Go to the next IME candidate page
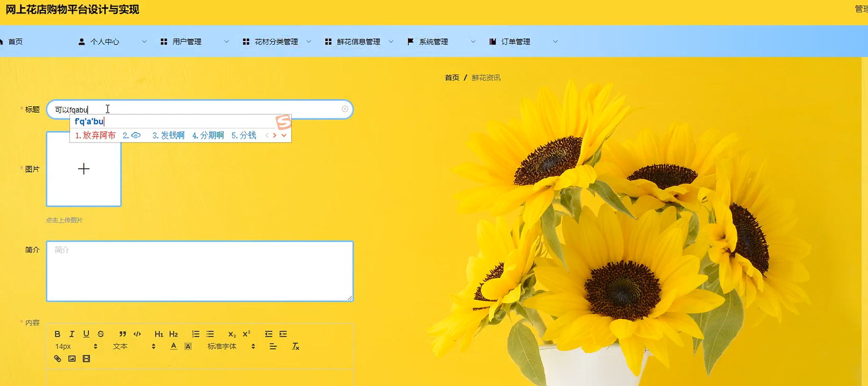Screen dimensions: 868x386 [275, 135]
